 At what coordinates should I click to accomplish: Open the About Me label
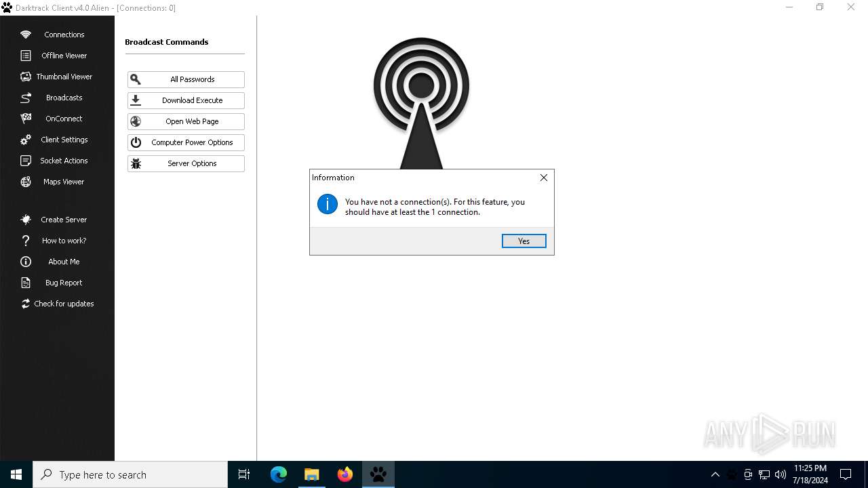coord(64,262)
